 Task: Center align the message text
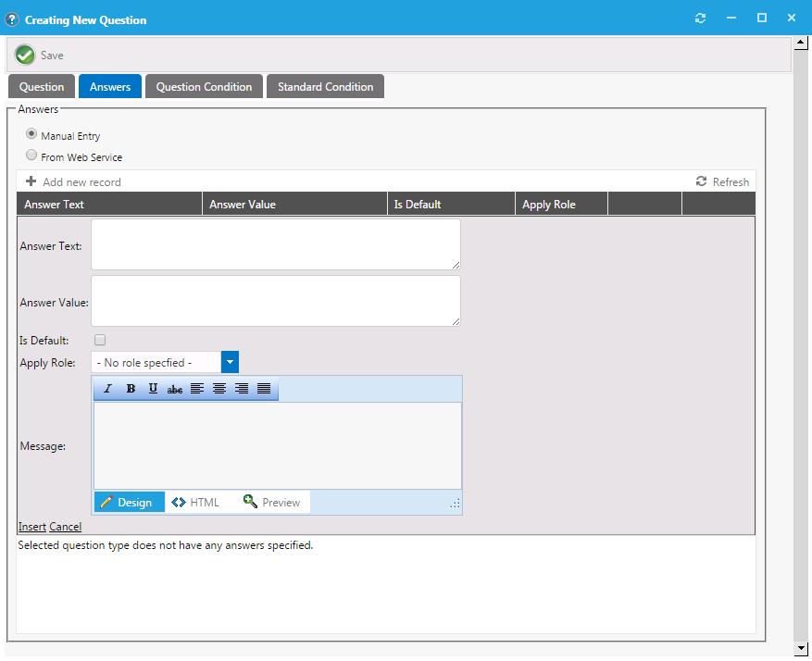(x=219, y=389)
